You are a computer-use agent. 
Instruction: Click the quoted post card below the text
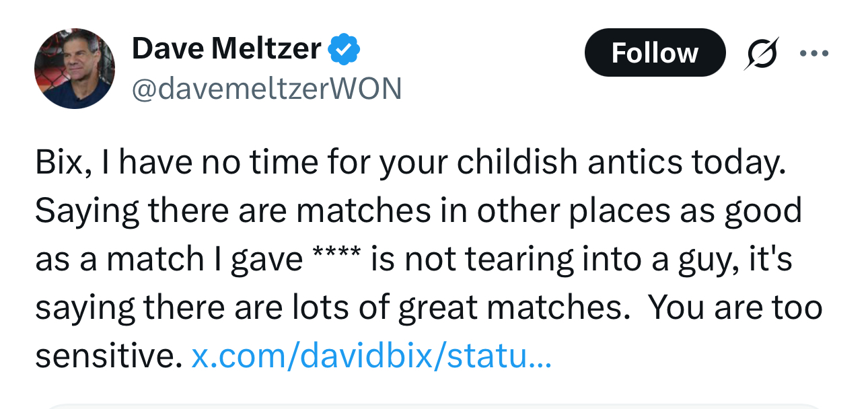coord(434,404)
